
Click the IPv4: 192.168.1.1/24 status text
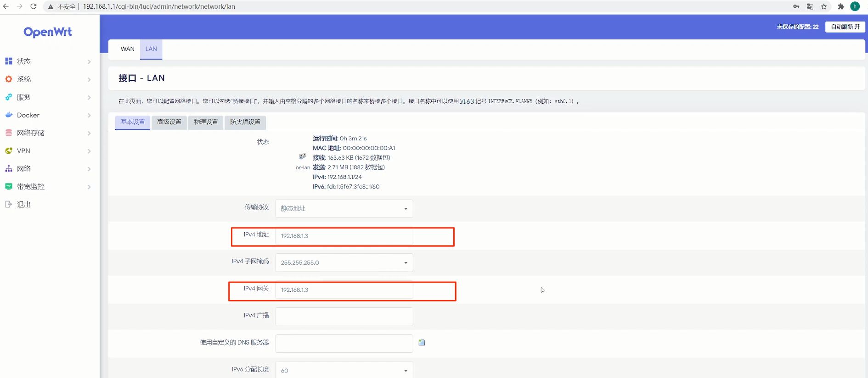(337, 177)
